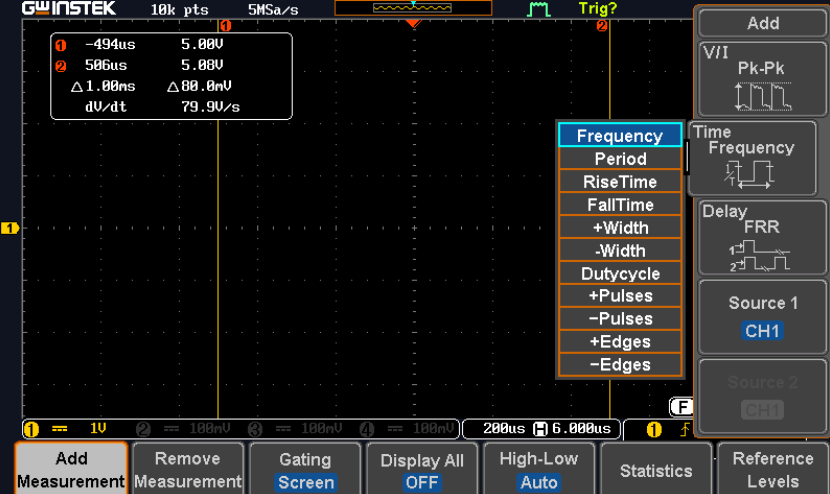The width and height of the screenshot is (830, 494).
Task: Select the V/I Pk-Pk measurement icon
Action: click(761, 96)
